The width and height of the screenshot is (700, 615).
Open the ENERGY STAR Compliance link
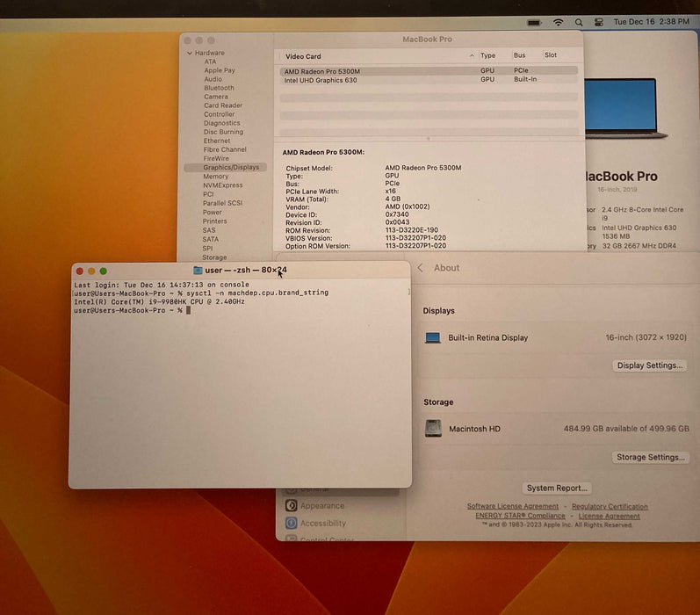click(x=520, y=516)
